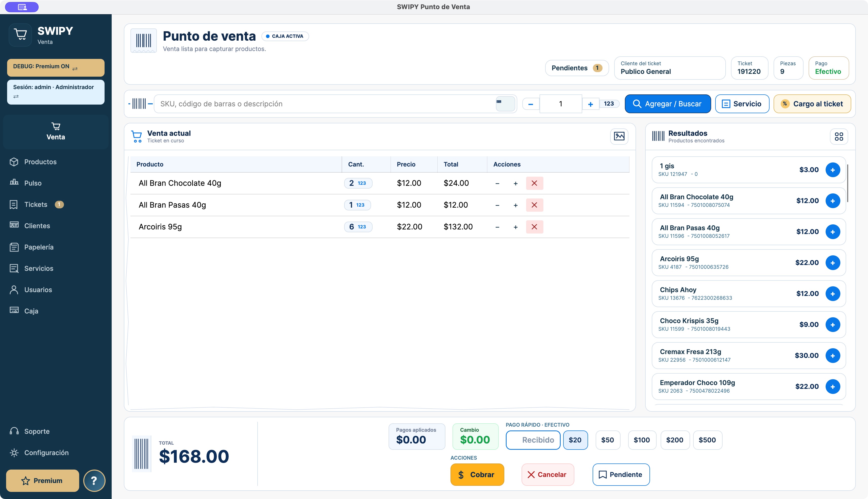This screenshot has width=868, height=499.
Task: Increase Arcoiris 95g quantity
Action: tap(515, 227)
